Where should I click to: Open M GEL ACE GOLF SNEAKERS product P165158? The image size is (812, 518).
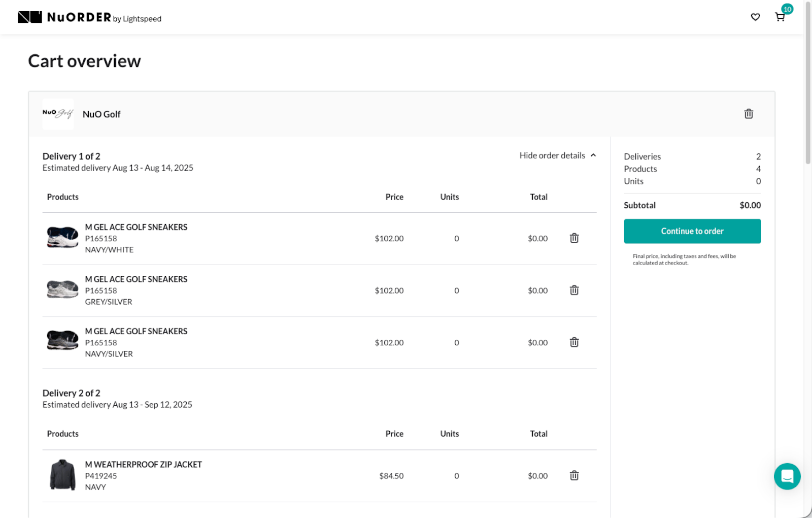(x=136, y=227)
